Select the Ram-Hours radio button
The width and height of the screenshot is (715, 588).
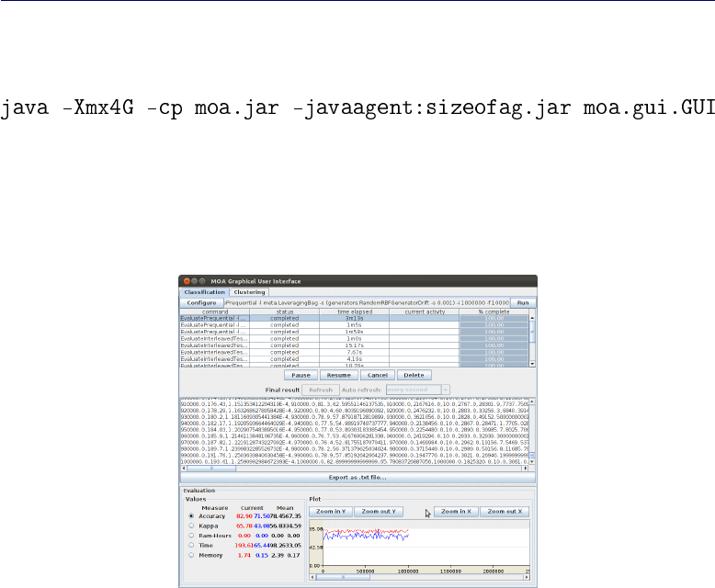[x=191, y=536]
